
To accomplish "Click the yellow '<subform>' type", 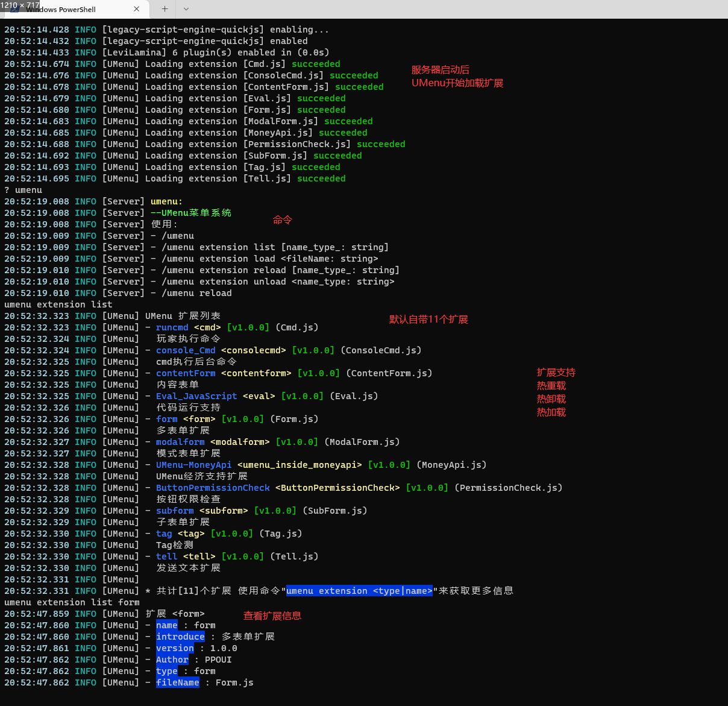I will point(224,511).
